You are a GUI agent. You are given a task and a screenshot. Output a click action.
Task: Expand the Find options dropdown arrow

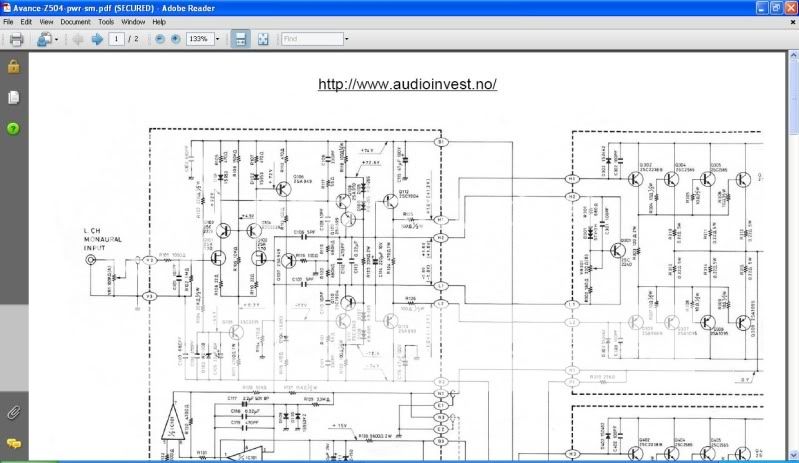[347, 39]
